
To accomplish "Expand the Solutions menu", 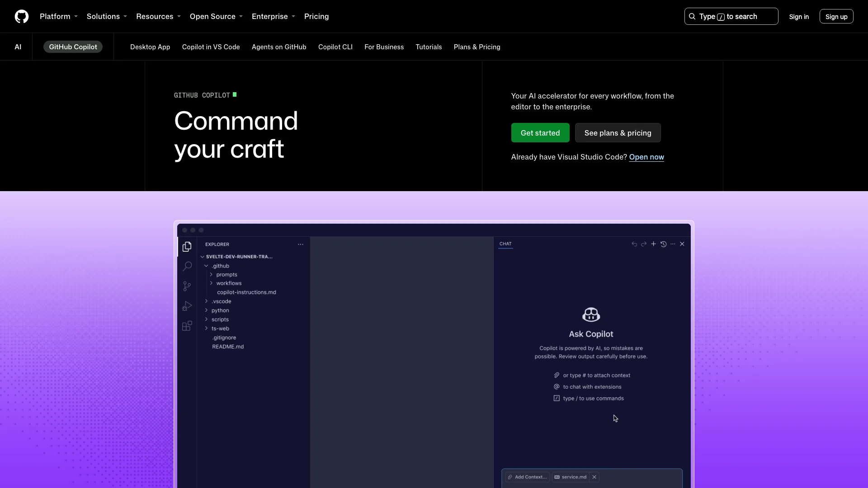I will [107, 17].
